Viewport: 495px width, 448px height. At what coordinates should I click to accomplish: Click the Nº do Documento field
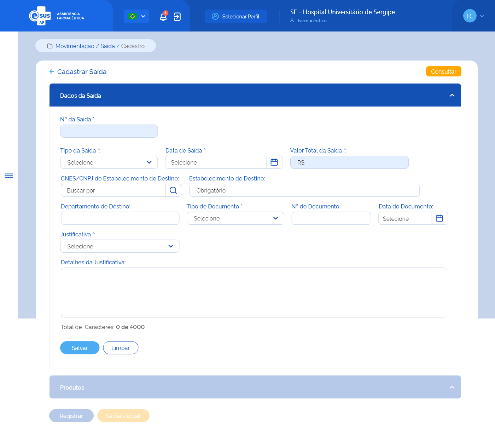[331, 218]
